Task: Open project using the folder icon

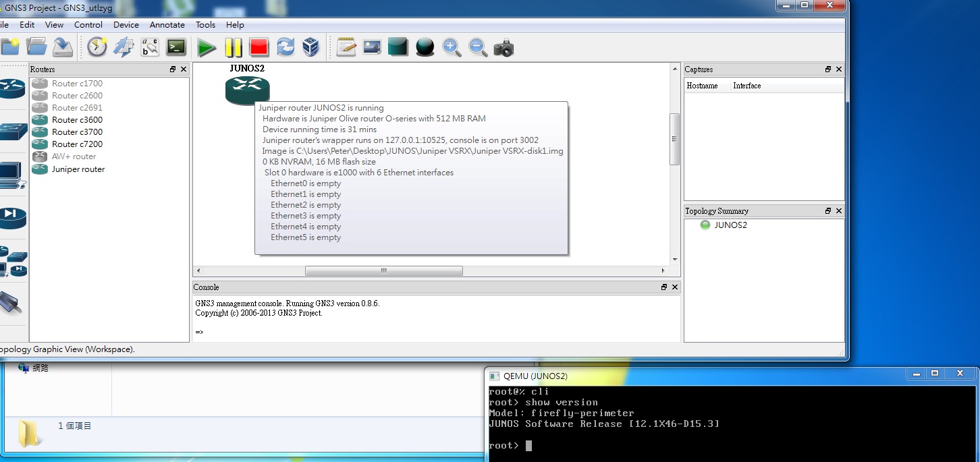Action: (x=36, y=47)
